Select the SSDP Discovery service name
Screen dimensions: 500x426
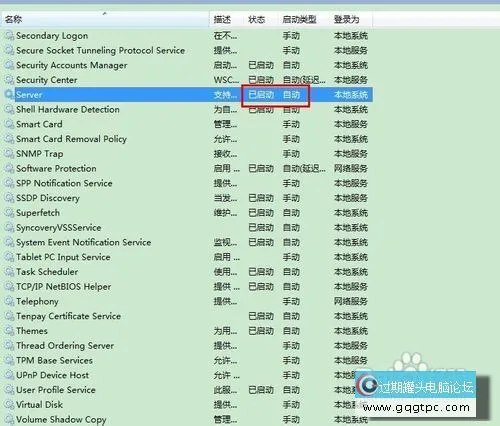(x=48, y=198)
